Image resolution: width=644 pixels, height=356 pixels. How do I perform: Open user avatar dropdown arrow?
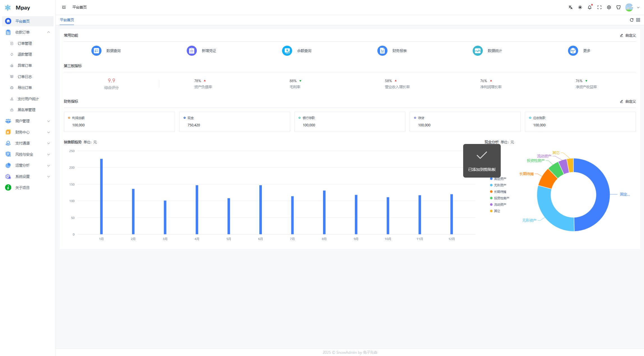pos(638,8)
